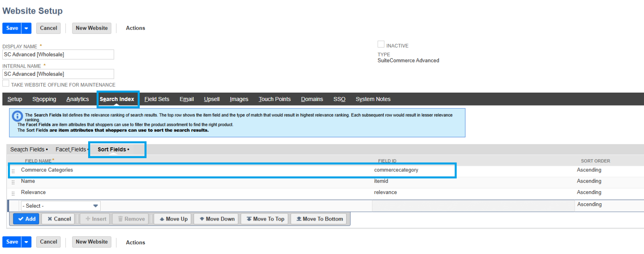Switch to the Shopping tab
Screen dimensions: 644x254
44,99
